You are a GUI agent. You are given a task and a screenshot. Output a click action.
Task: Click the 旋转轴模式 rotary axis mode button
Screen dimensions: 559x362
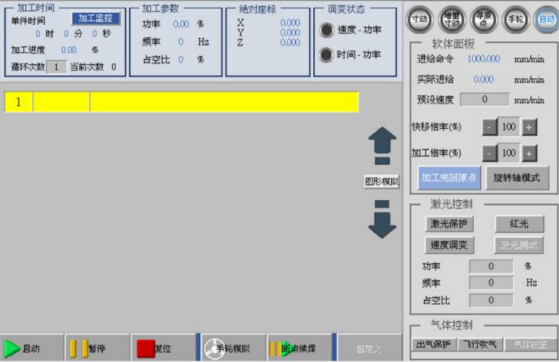[x=517, y=177]
